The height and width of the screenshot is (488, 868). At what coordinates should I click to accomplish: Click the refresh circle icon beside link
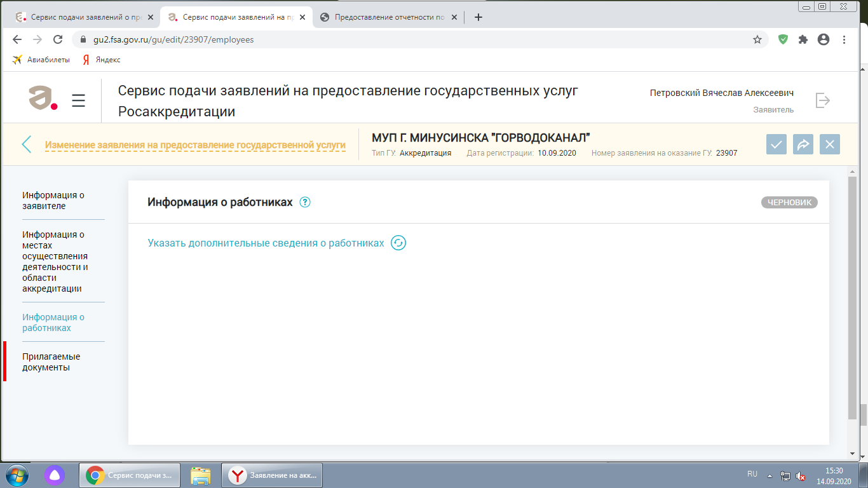[398, 243]
